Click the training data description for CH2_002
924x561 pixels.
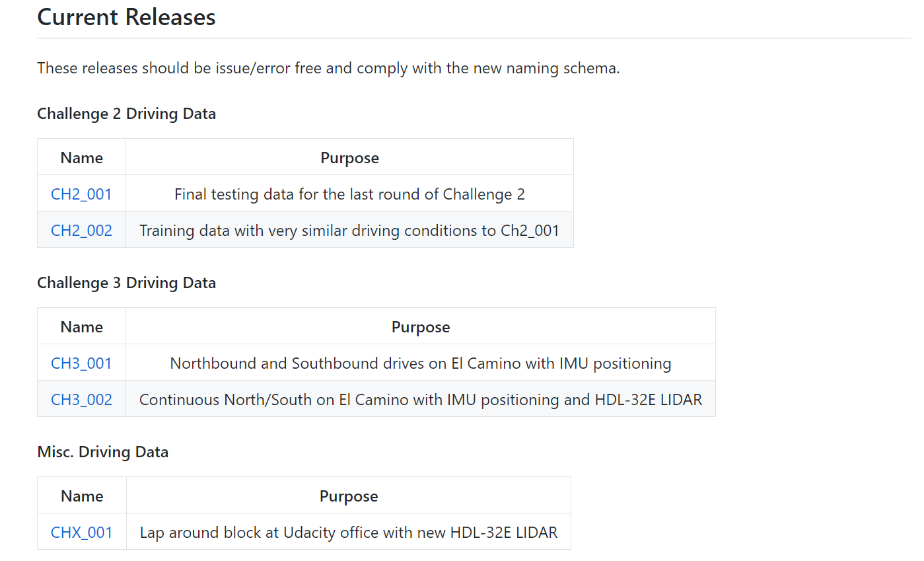click(x=349, y=230)
